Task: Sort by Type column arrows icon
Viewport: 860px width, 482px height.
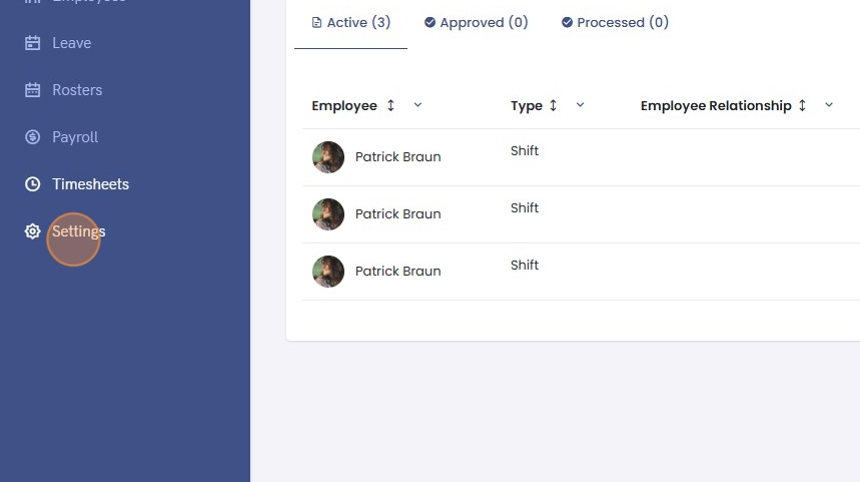Action: tap(553, 105)
